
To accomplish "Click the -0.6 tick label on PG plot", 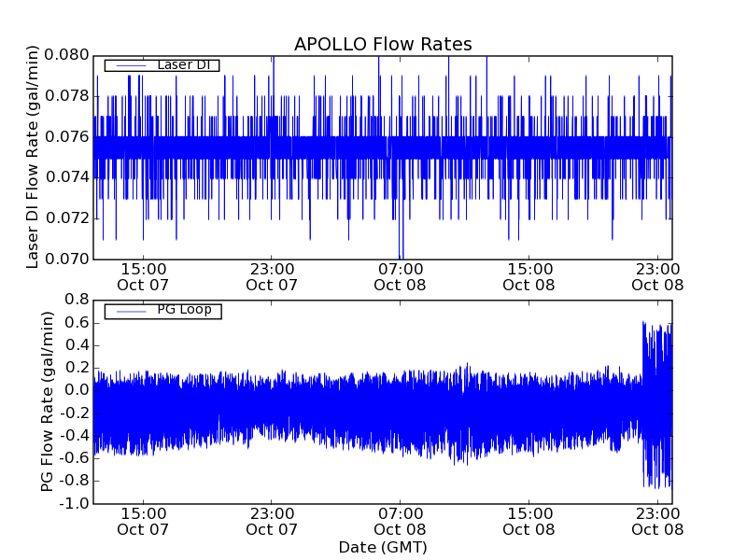I will pos(74,458).
